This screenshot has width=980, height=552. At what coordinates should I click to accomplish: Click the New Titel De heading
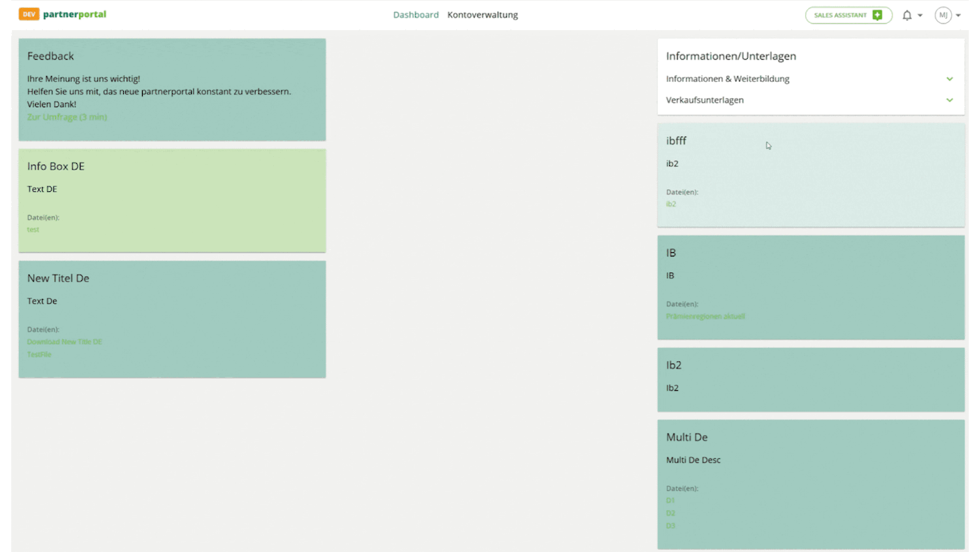(58, 278)
